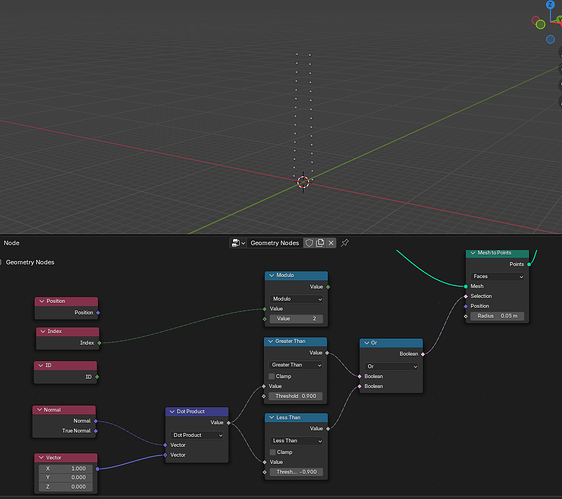Open the Modulo operation dropdown

point(296,299)
